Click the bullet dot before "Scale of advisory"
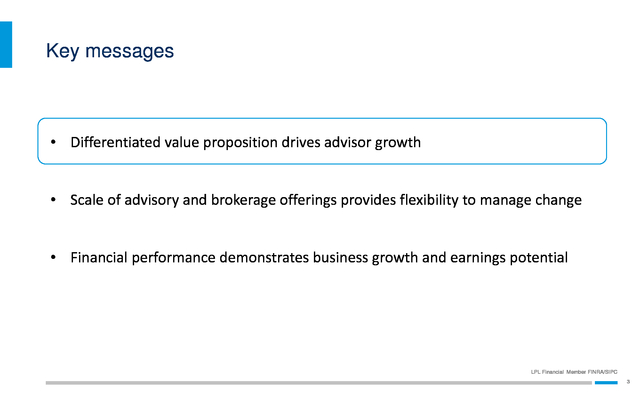640x400 pixels. tap(53, 200)
